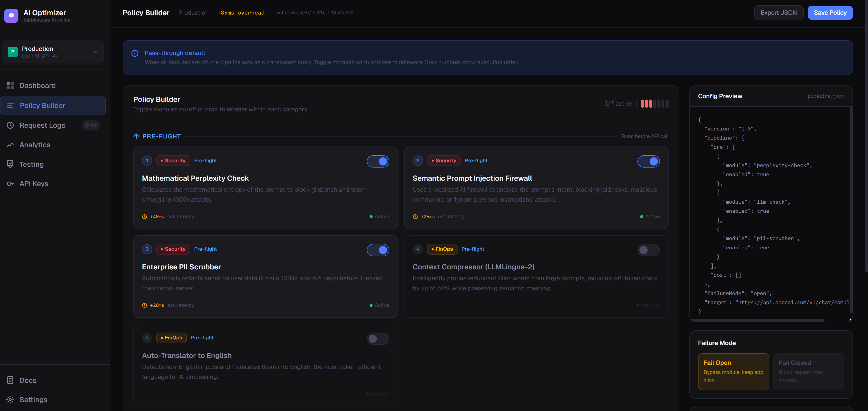Click the PRE-FLIGHT section header arrow

(x=137, y=137)
